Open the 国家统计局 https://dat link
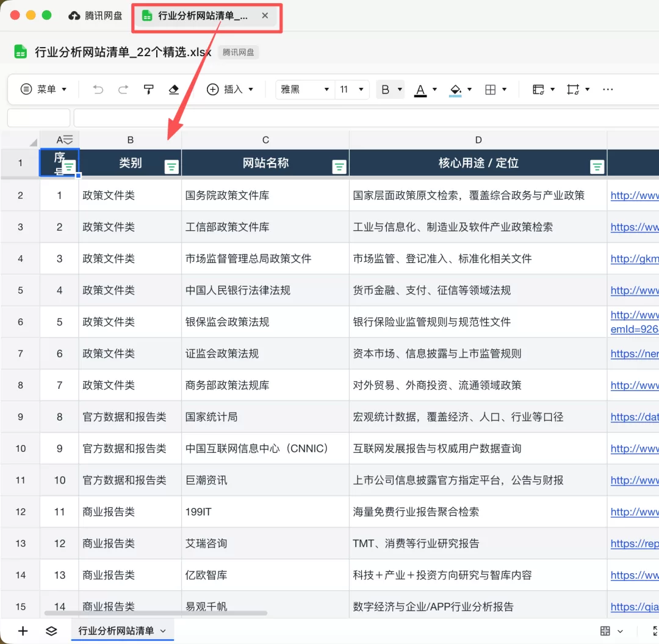This screenshot has height=644, width=659. (x=635, y=417)
